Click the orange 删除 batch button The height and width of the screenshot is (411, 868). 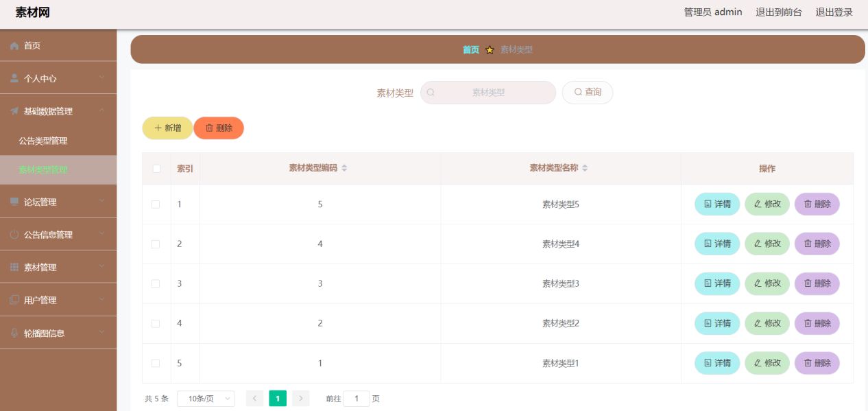[x=219, y=128]
